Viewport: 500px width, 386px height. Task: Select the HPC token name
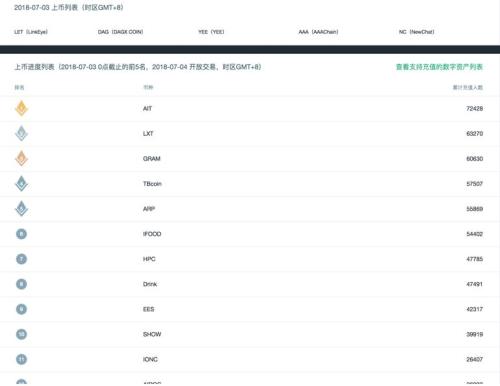coord(149,259)
